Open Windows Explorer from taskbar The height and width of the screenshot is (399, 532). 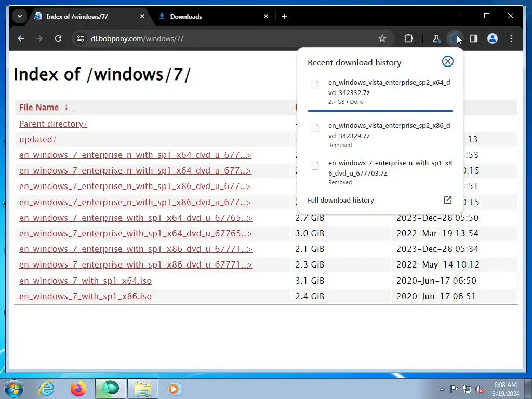pos(143,389)
